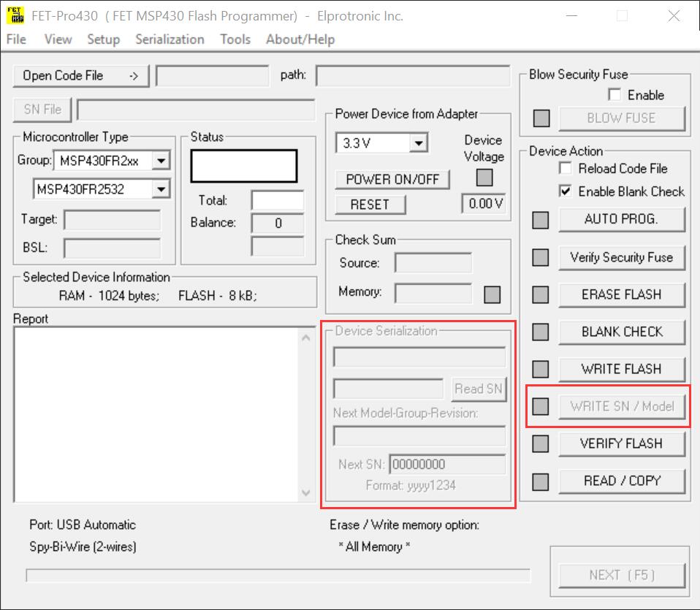Click the BLANK CHECK button

[x=621, y=332]
